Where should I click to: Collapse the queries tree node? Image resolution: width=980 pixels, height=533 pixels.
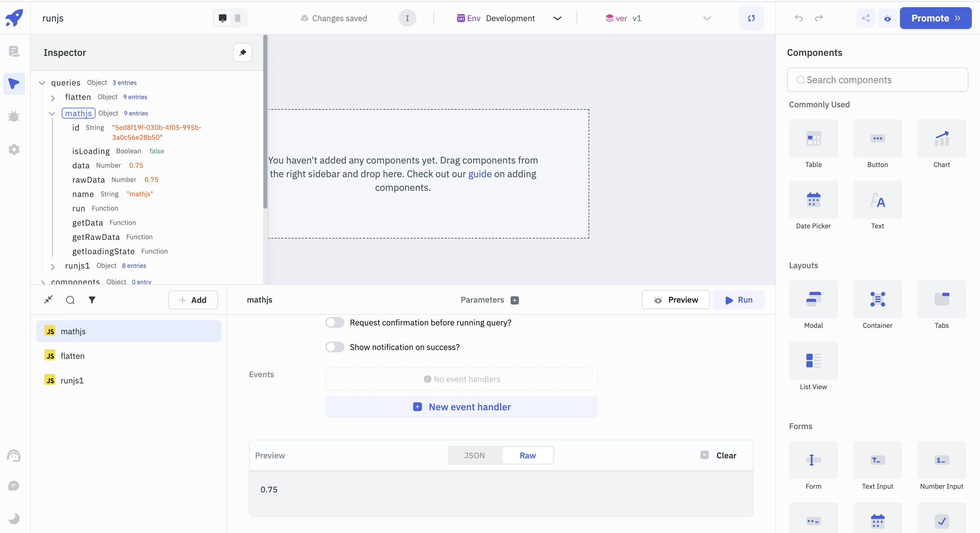[42, 83]
